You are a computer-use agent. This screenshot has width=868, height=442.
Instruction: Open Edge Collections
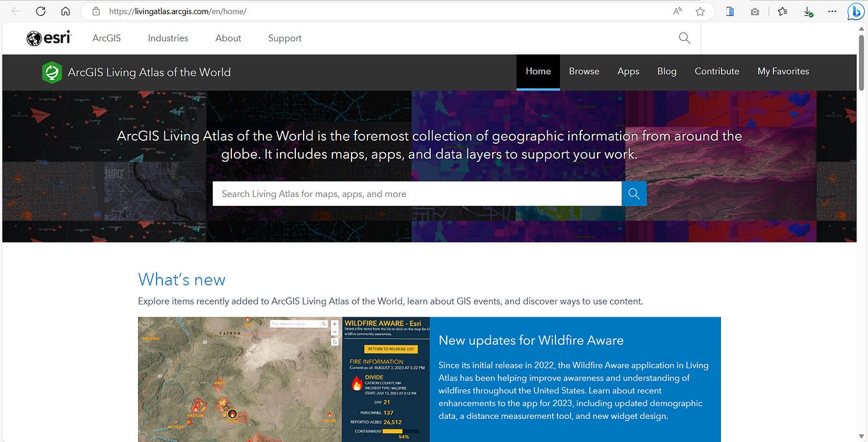pyautogui.click(x=782, y=11)
